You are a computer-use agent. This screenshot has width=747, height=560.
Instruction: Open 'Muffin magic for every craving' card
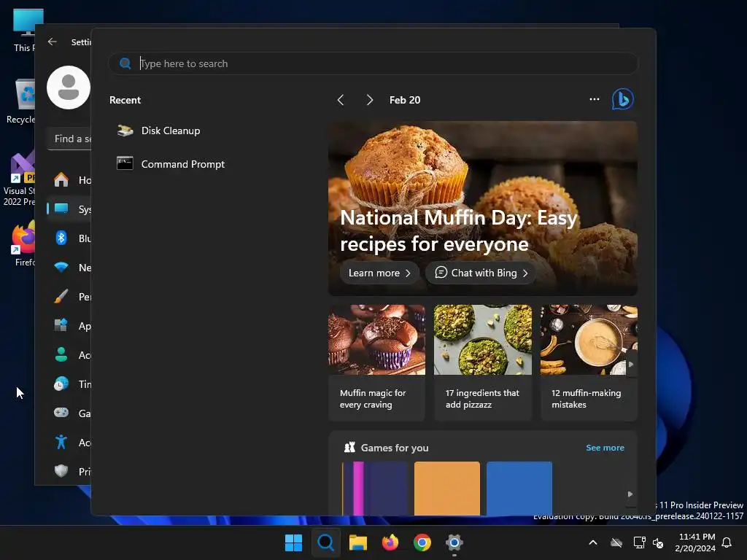pos(376,362)
